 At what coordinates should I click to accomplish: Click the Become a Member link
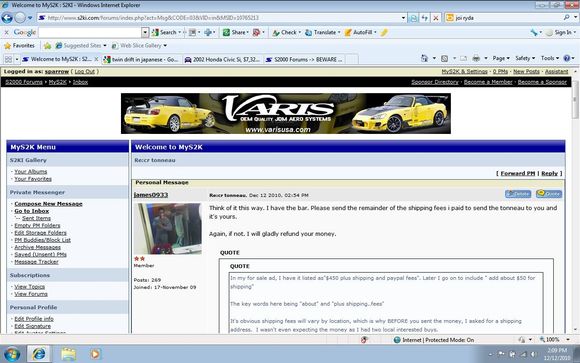pos(488,82)
